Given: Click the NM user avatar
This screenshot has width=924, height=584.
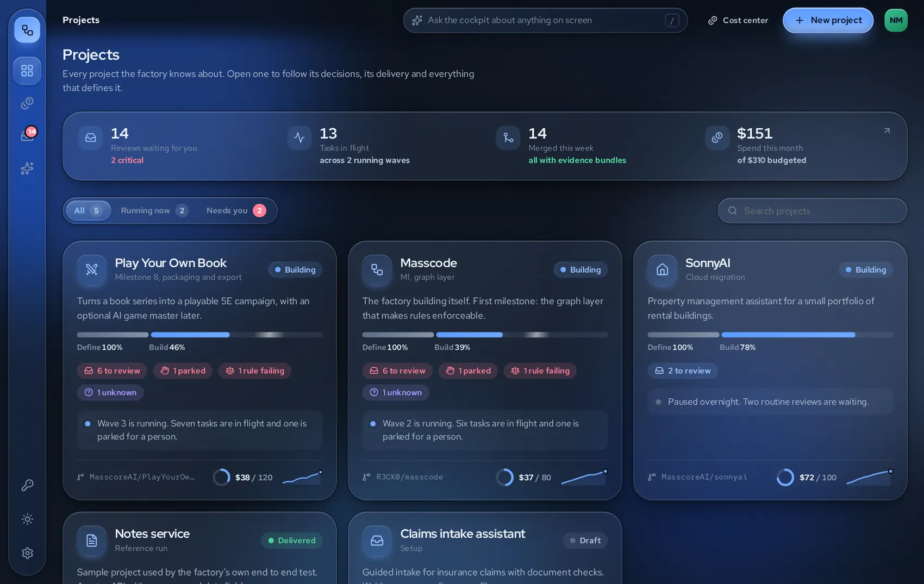Looking at the screenshot, I should coord(896,20).
